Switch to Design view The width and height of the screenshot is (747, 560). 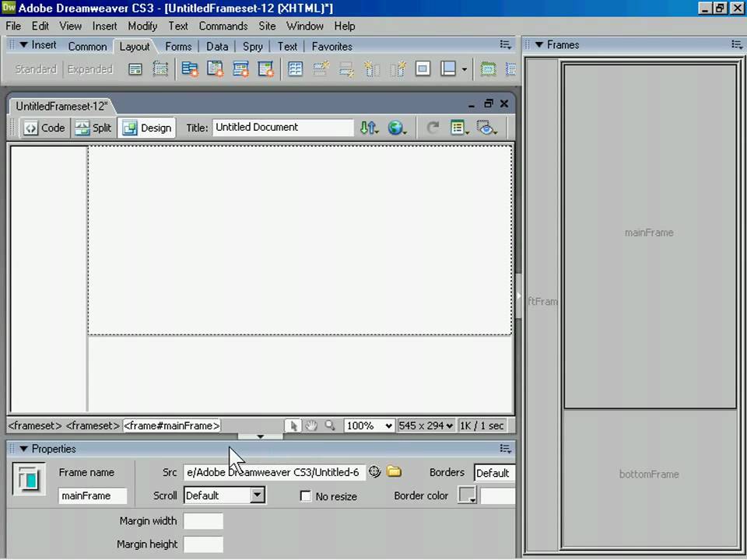pyautogui.click(x=147, y=128)
